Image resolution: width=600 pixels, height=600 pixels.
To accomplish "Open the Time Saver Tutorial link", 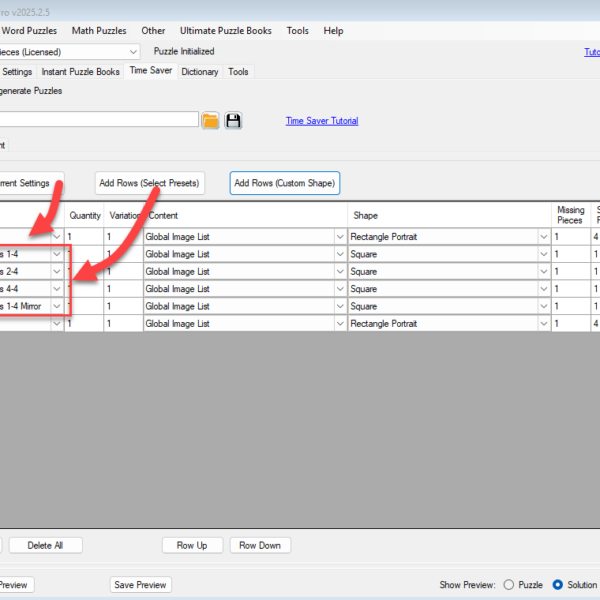I will (x=322, y=121).
